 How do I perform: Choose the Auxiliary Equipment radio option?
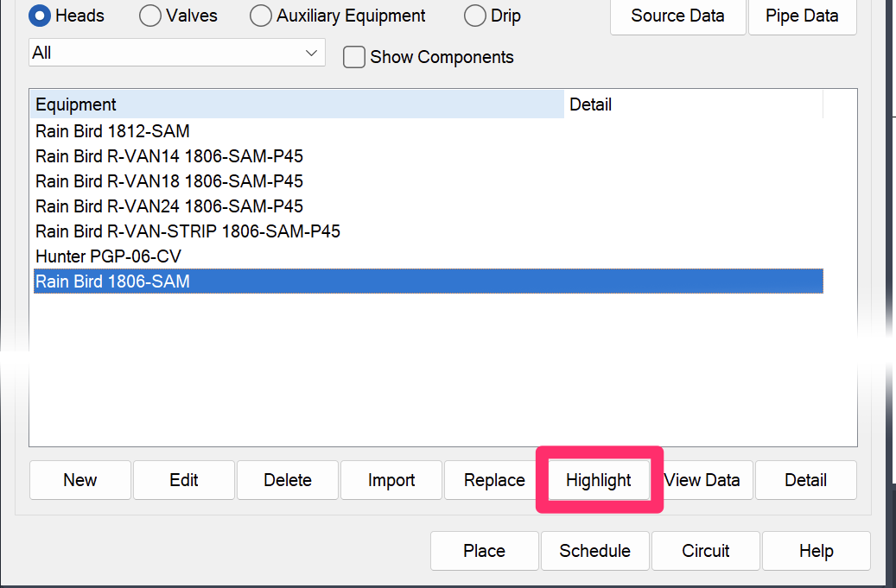(261, 16)
